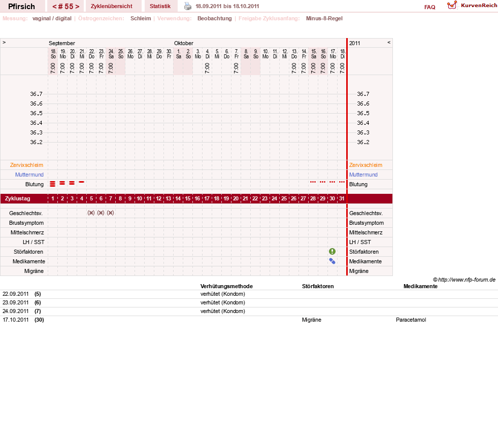Click the printer icon next to date range
This screenshot has height=448, width=498.
pyautogui.click(x=188, y=6)
